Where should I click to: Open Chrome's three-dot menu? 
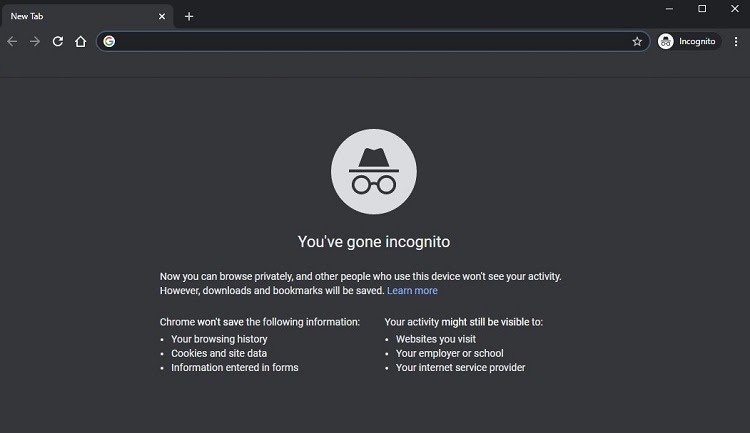coord(736,42)
